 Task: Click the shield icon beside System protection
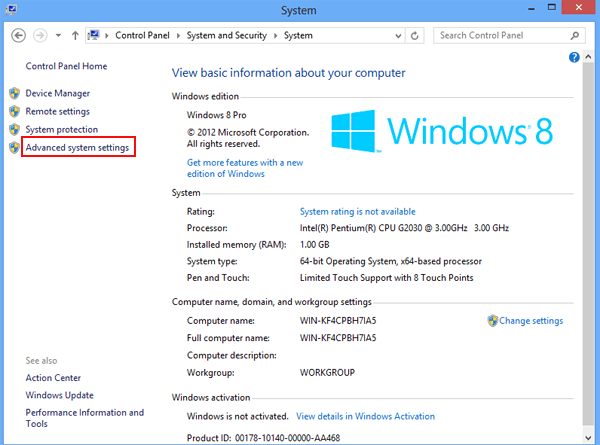pos(15,129)
